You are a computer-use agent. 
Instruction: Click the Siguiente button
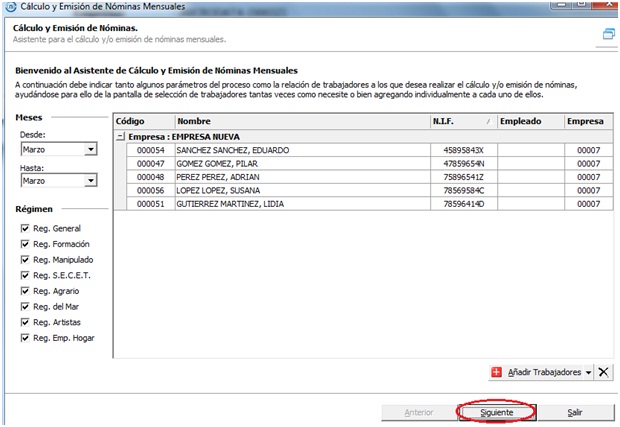[x=497, y=413]
